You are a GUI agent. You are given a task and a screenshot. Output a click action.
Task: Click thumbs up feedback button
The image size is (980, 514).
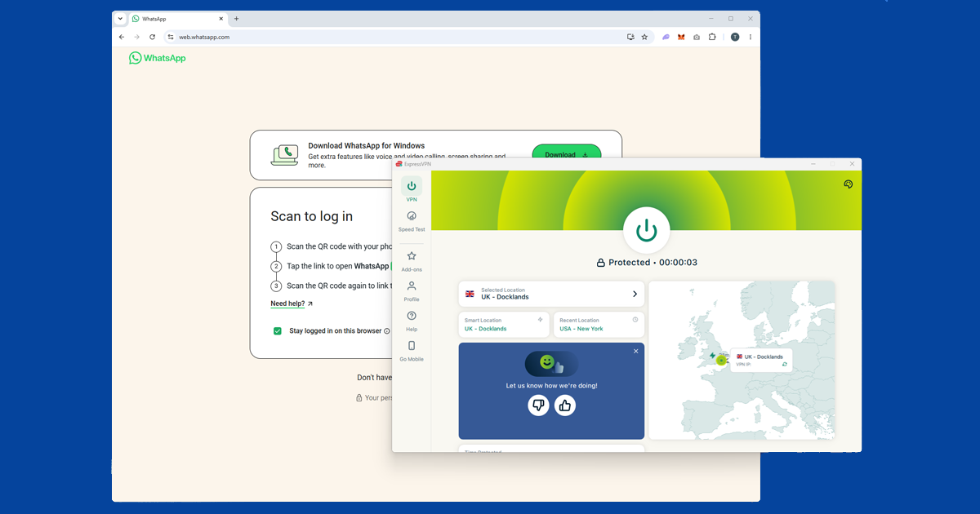tap(565, 405)
